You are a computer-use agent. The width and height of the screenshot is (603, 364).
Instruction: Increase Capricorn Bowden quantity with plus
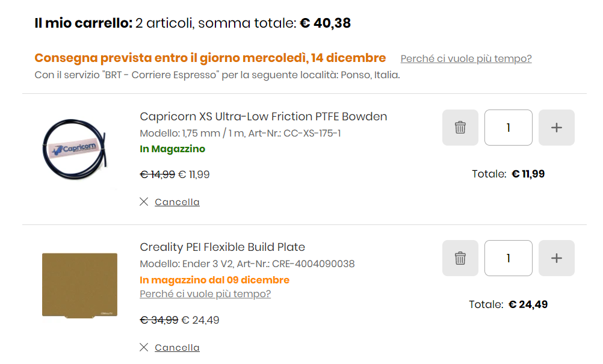pos(557,127)
